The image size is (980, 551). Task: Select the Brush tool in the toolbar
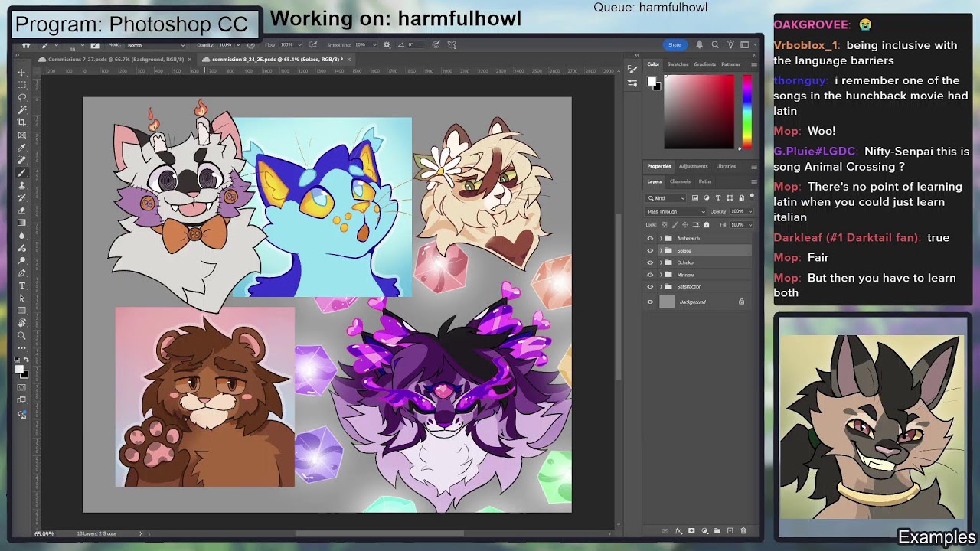click(21, 172)
